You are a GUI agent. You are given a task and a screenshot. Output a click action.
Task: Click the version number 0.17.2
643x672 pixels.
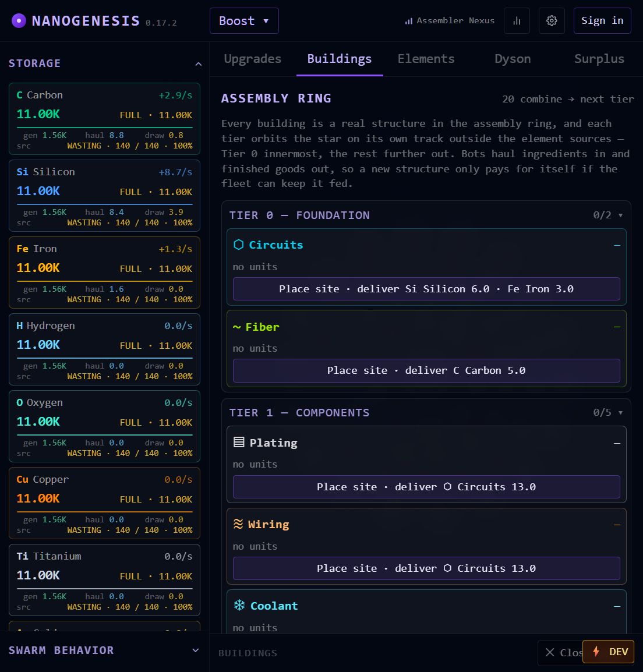[161, 23]
